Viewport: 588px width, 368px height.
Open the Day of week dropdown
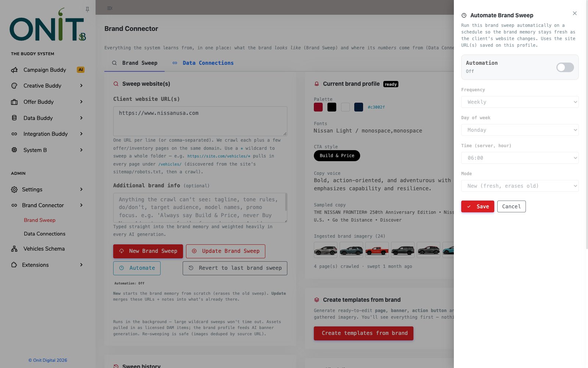tap(520, 130)
